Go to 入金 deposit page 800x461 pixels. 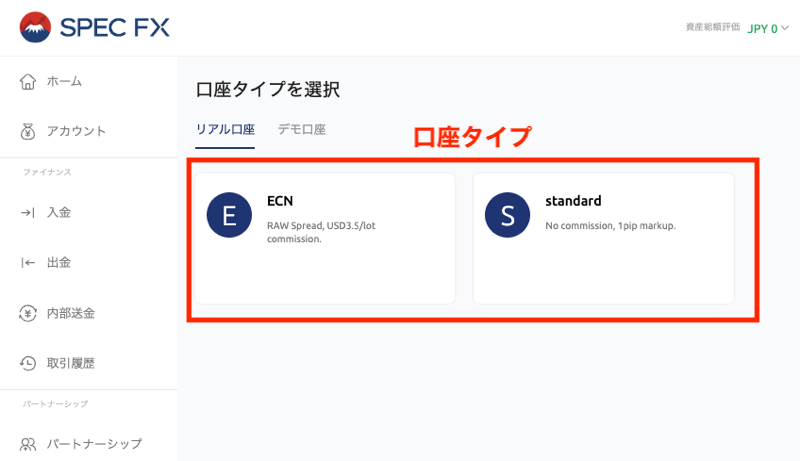[x=59, y=212]
